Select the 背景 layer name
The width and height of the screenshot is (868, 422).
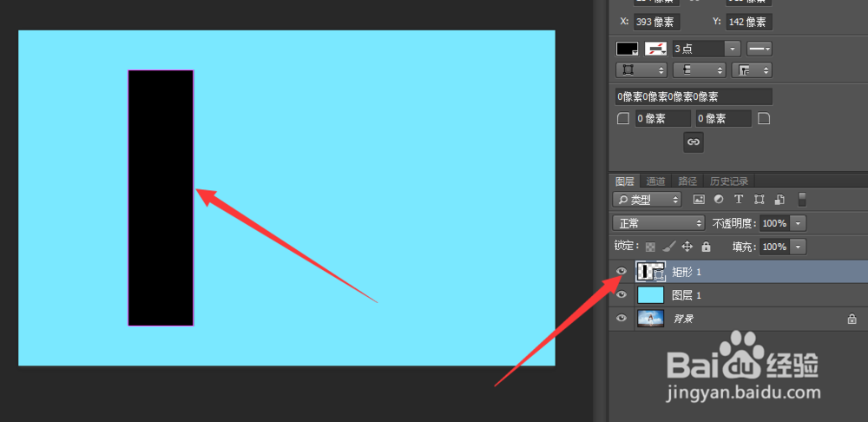tap(683, 319)
